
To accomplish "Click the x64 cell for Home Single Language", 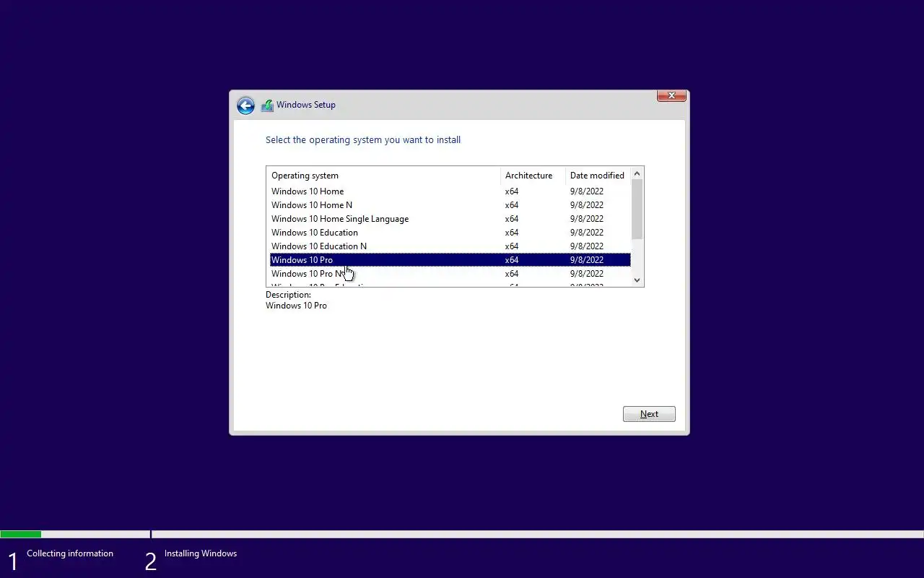I will 512,219.
